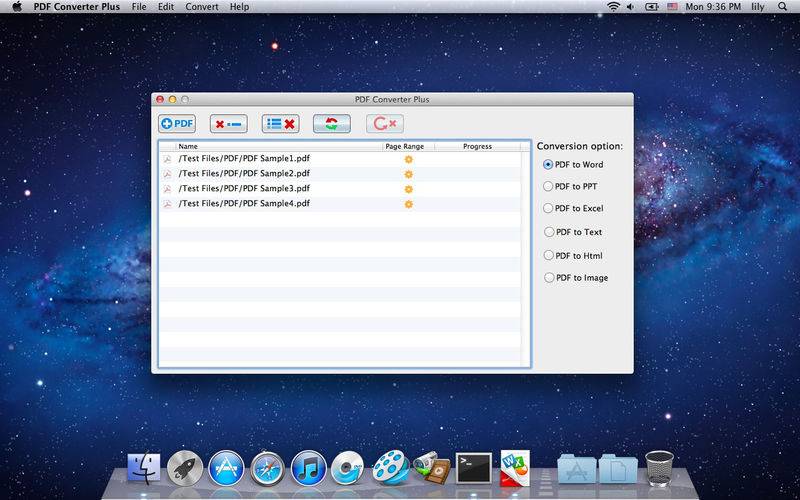800x500 pixels.
Task: Click the PDF file icon beside Sample3.pdf
Action: 167,189
